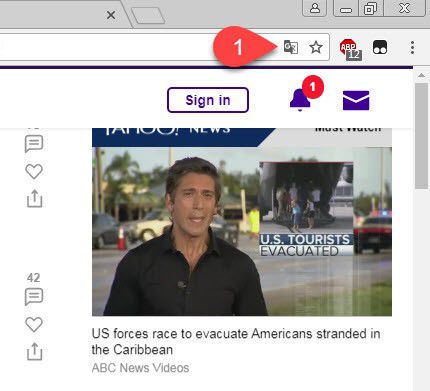Click the Sign in button
The height and width of the screenshot is (391, 430).
208,100
